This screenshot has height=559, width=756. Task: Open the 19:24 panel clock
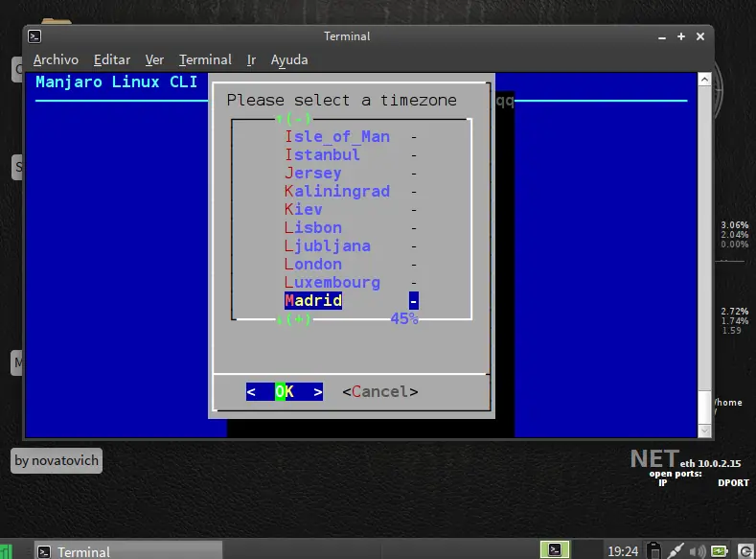[623, 551]
